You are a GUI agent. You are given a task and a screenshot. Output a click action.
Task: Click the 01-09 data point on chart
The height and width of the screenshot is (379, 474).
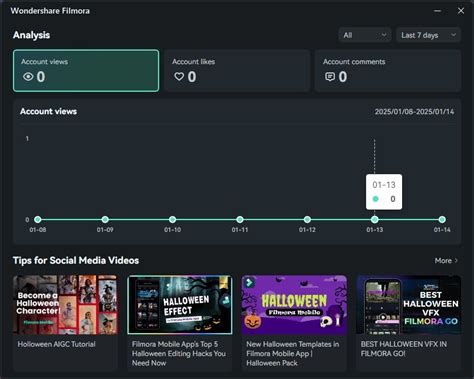[x=105, y=219]
